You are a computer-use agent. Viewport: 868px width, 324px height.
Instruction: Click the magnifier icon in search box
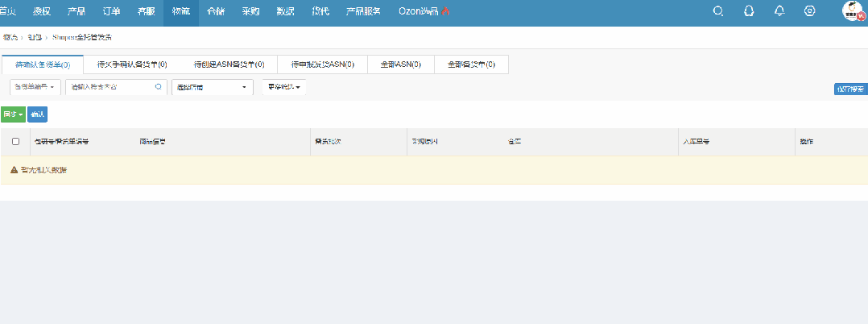tap(158, 87)
